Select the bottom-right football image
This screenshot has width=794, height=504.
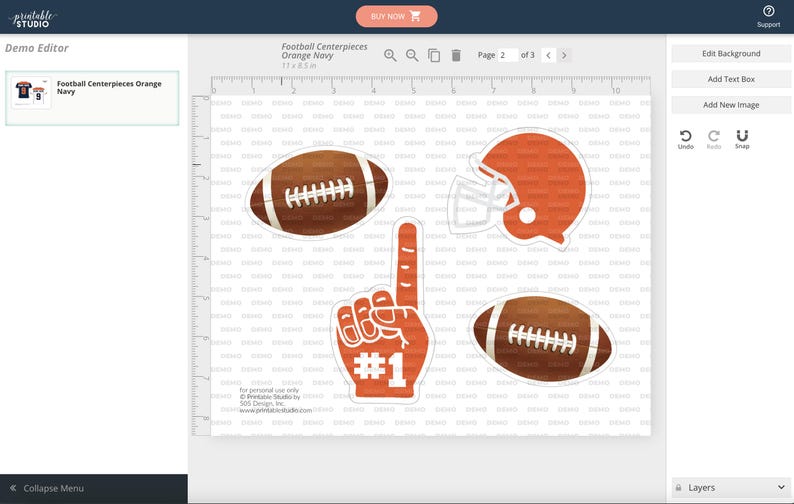point(542,338)
